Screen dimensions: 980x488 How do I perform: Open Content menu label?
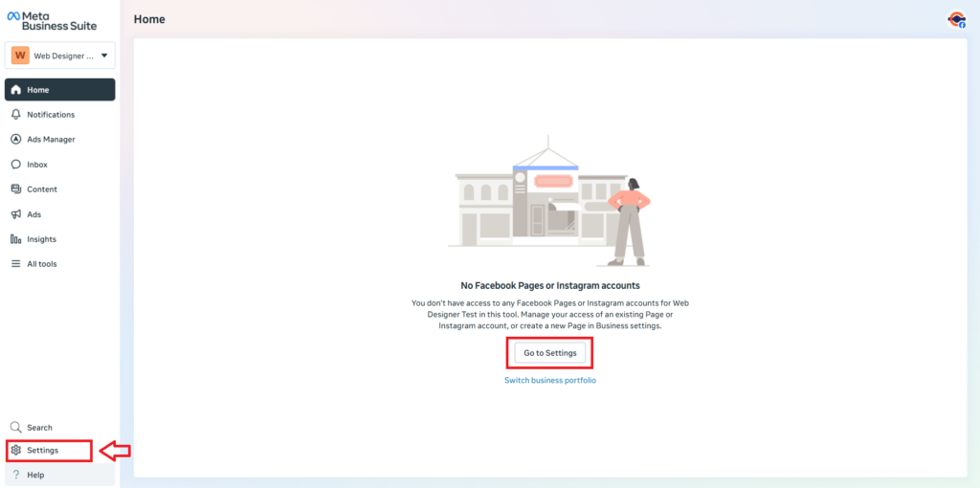[42, 189]
